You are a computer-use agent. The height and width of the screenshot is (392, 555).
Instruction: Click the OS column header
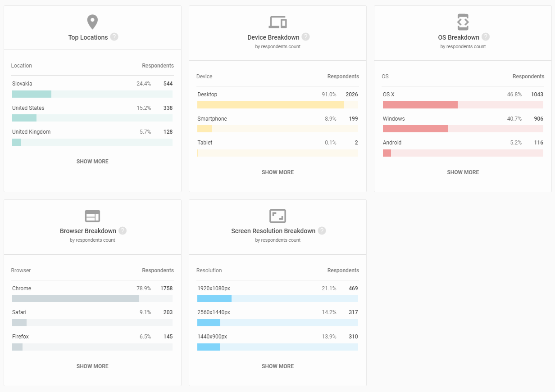(x=385, y=77)
